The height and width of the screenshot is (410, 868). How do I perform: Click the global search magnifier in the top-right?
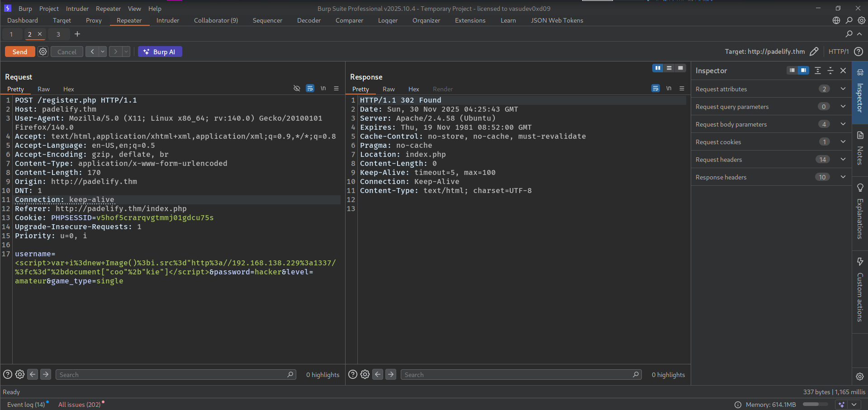[849, 20]
